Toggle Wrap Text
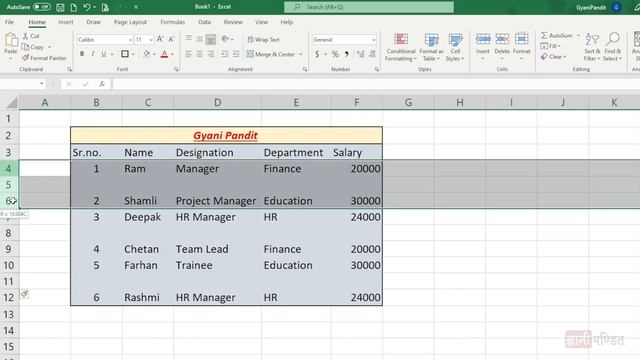Viewport: 640px width, 360px height. [x=263, y=40]
